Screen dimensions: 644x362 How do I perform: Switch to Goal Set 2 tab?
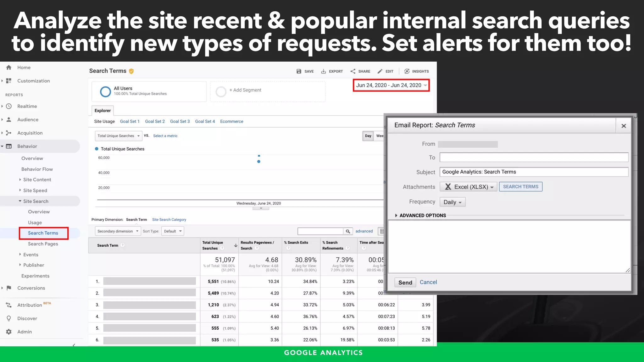[155, 121]
